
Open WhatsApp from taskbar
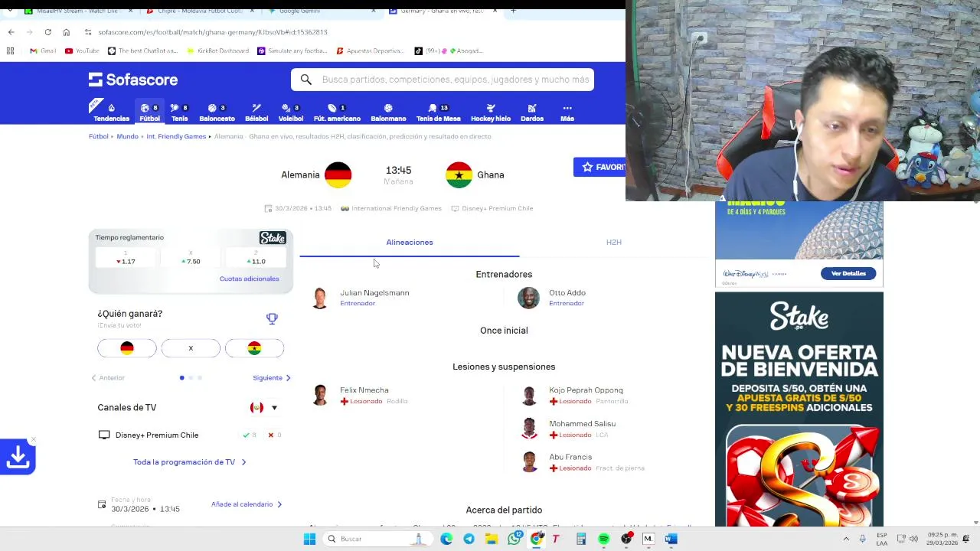[514, 539]
